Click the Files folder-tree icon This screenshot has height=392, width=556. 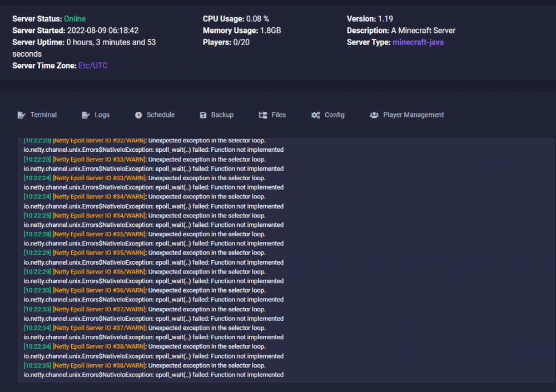click(x=263, y=115)
